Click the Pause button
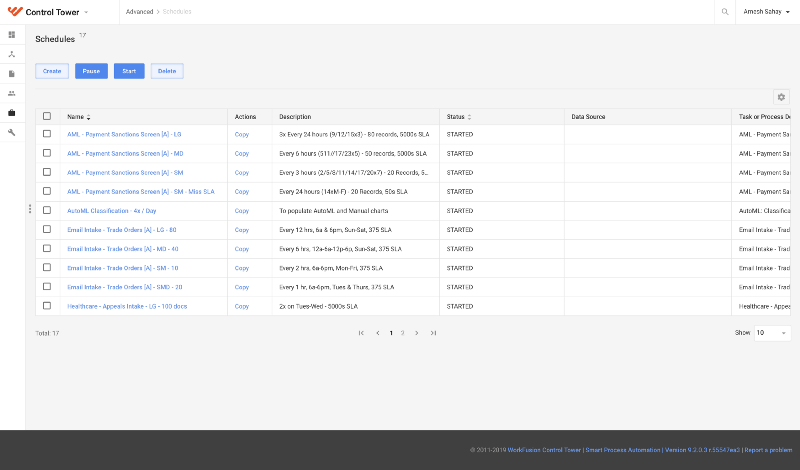800x470 pixels. (x=91, y=71)
